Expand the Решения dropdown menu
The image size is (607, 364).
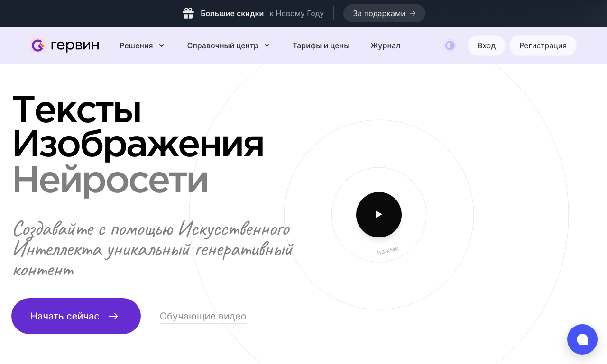click(x=142, y=45)
